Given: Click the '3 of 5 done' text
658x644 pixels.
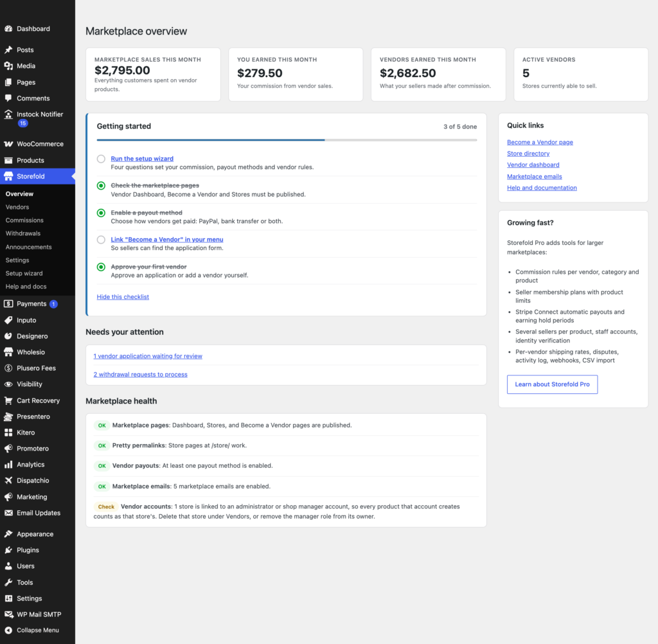Looking at the screenshot, I should (x=460, y=127).
